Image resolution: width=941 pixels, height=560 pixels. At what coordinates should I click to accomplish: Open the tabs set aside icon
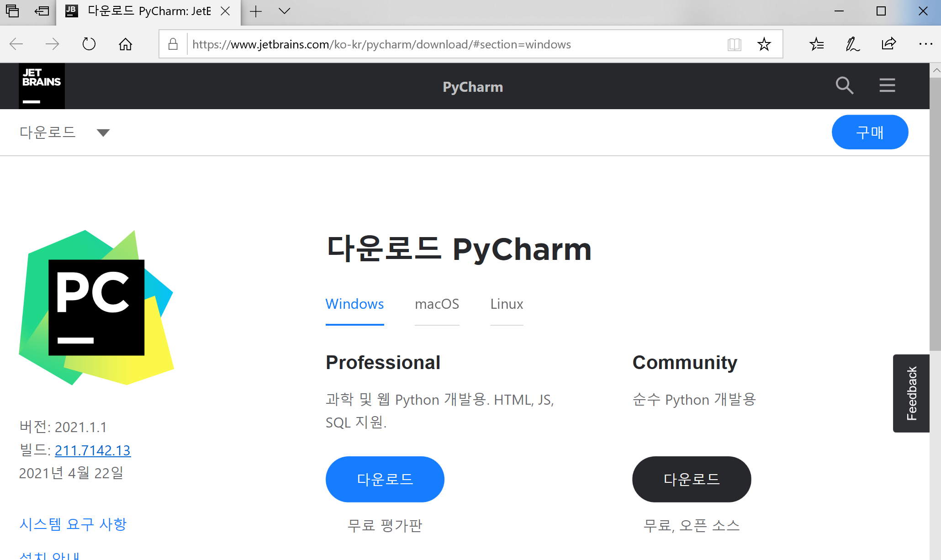pos(12,11)
